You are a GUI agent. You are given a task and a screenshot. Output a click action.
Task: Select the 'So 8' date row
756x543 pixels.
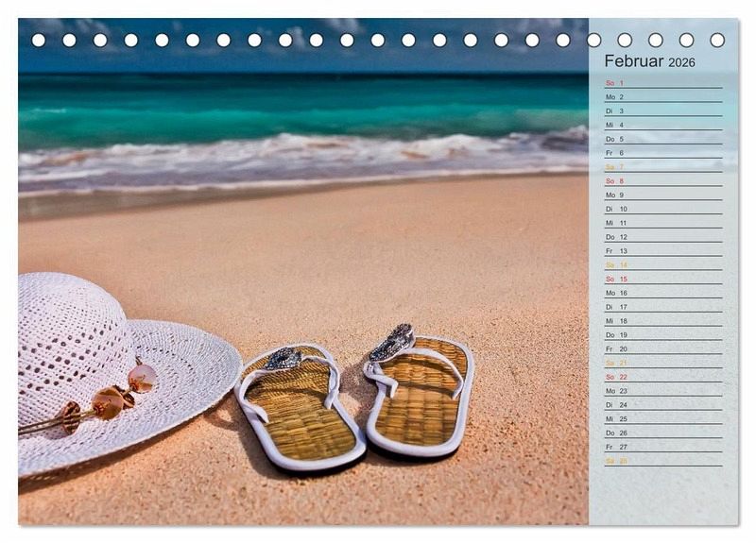pos(663,180)
